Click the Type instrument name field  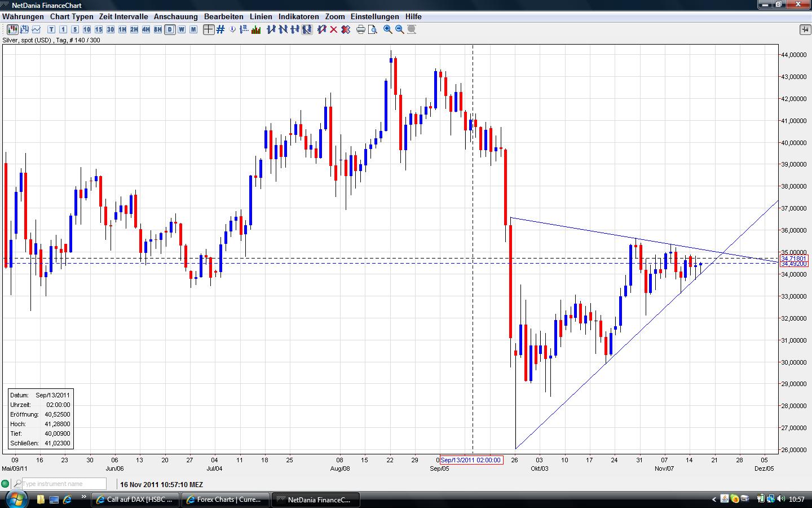coord(64,484)
